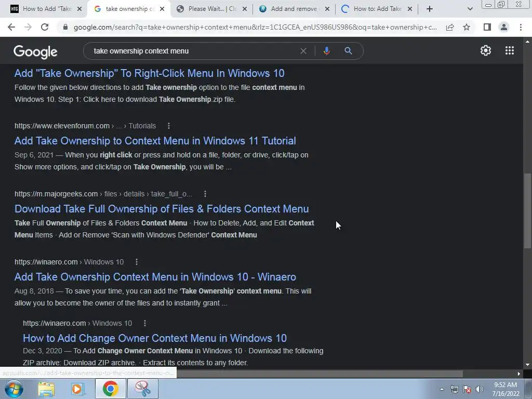
Task: Close the Please Wait tab
Action: pos(245,9)
